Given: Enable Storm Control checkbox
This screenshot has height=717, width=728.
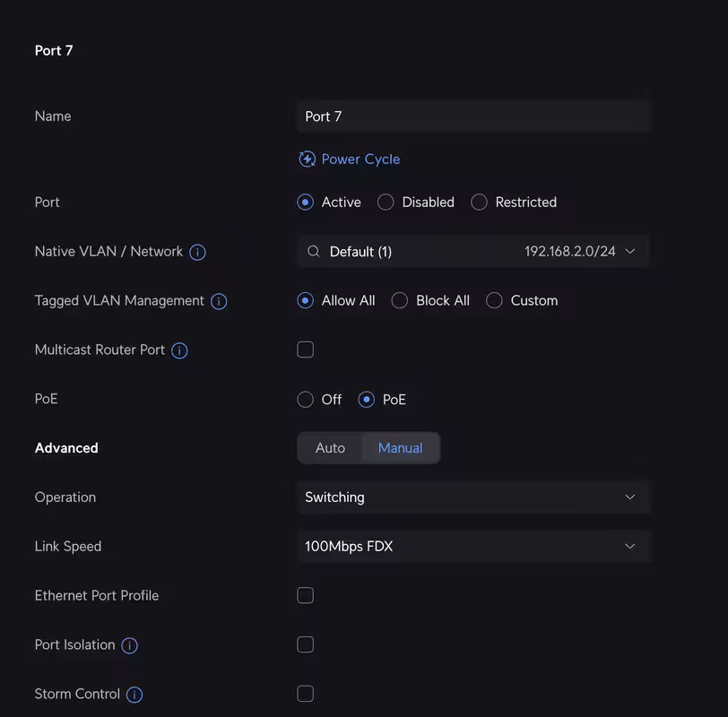Looking at the screenshot, I should 305,694.
